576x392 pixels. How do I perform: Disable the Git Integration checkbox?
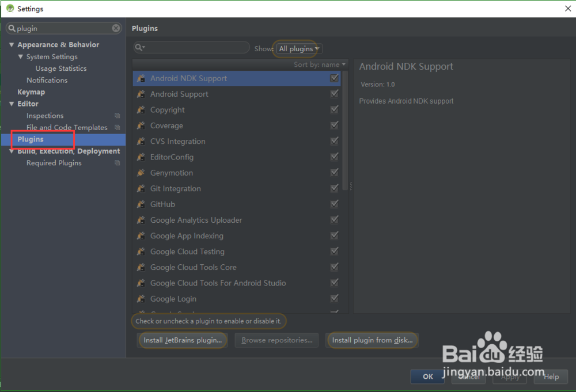[x=334, y=188]
